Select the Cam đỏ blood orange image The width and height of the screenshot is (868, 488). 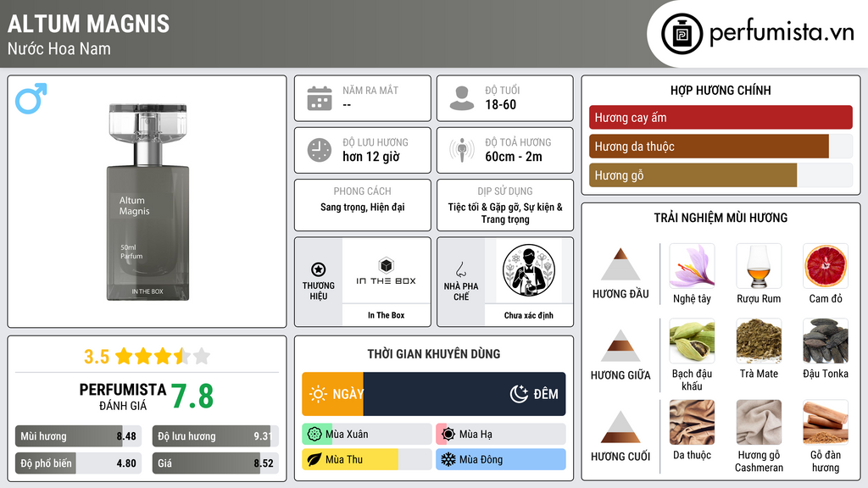[x=826, y=266]
